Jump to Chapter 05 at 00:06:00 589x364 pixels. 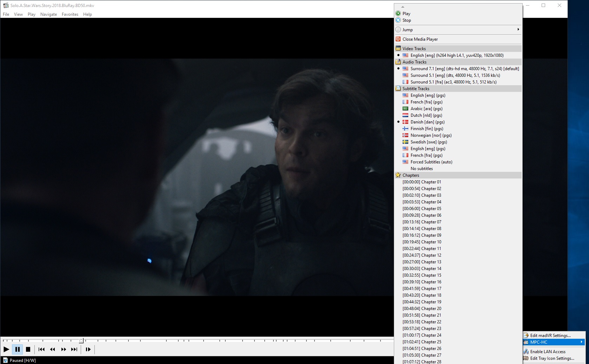[x=458, y=209]
